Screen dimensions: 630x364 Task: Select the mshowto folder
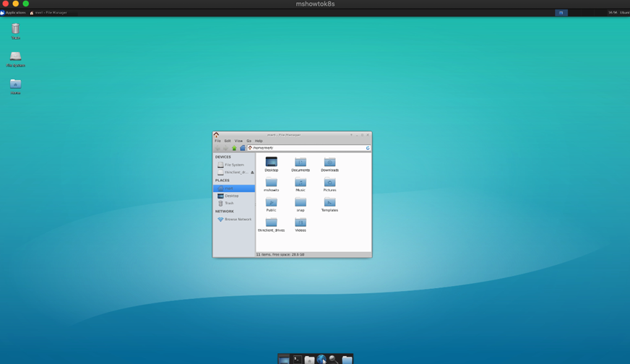[271, 184]
